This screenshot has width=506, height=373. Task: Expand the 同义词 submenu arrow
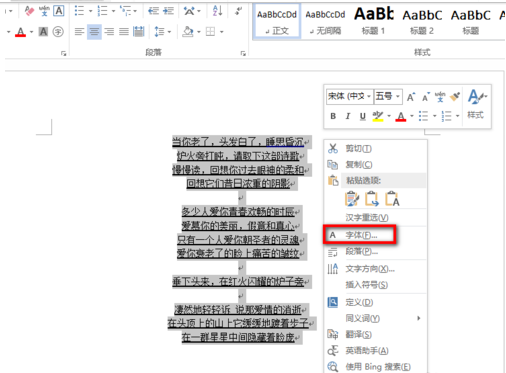point(419,318)
